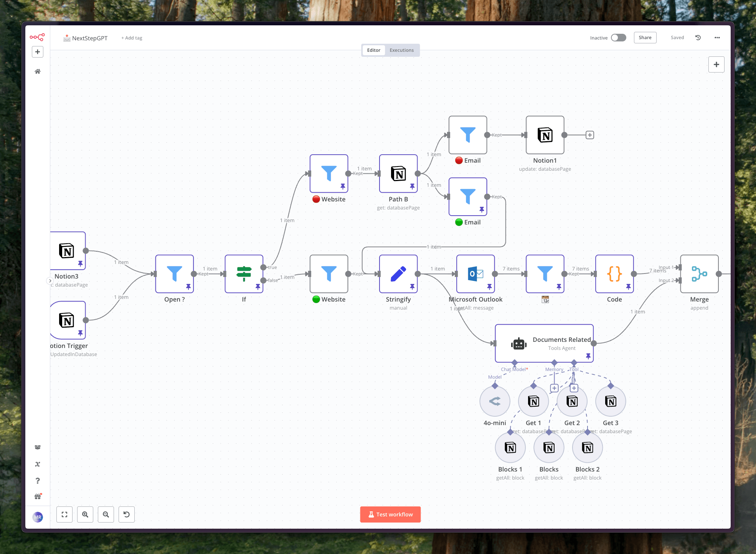
Task: Go to the home overview icon
Action: 38,71
